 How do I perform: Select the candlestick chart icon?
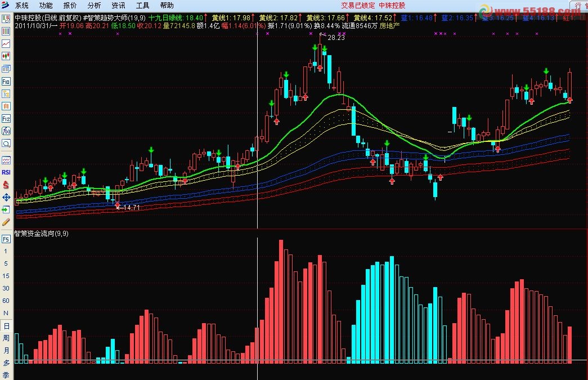[x=6, y=56]
